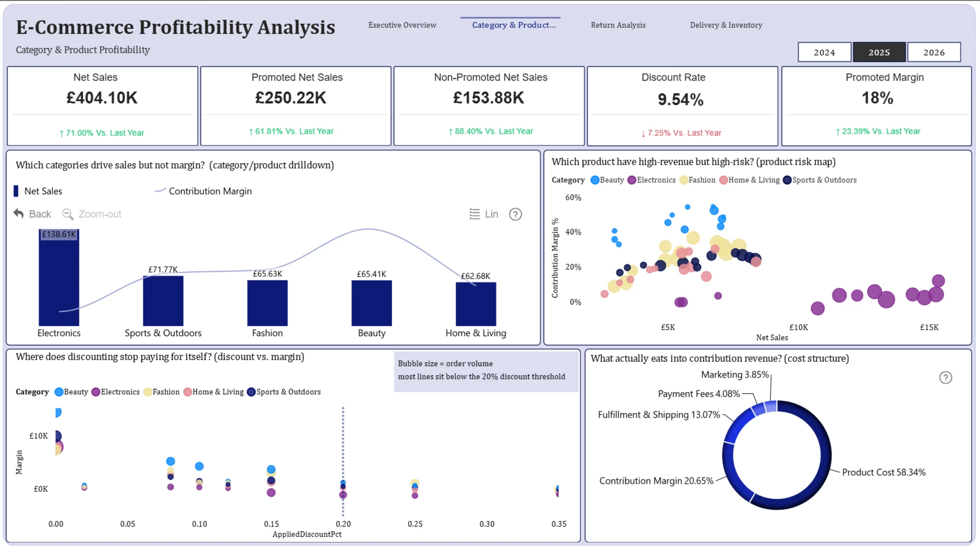The height and width of the screenshot is (551, 980).
Task: Click the Non-Promoted Net Sales £153.88K value
Action: (x=488, y=98)
